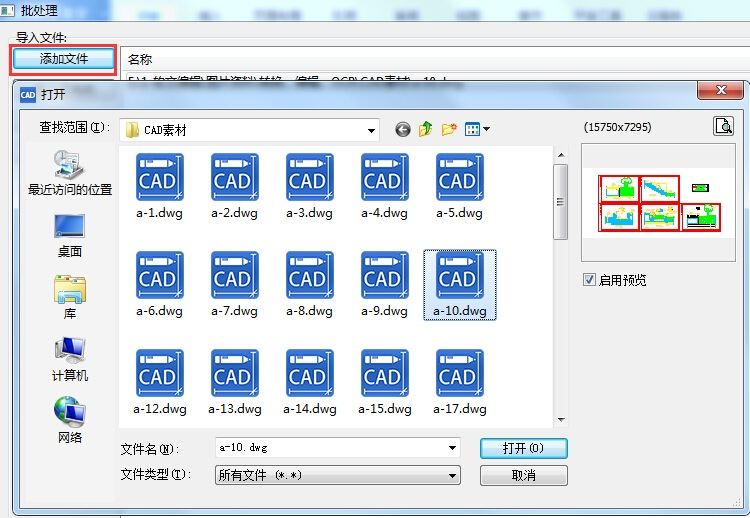Go up one folder level
750x518 pixels.
pos(425,129)
